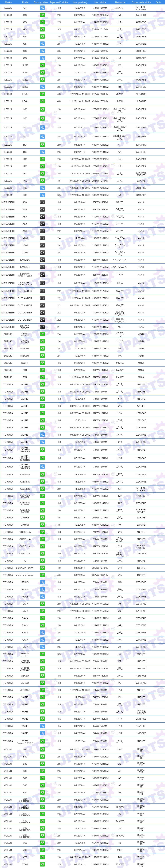Click hybrid icon in Lexus NX 300H (4WD) row

point(42,127)
